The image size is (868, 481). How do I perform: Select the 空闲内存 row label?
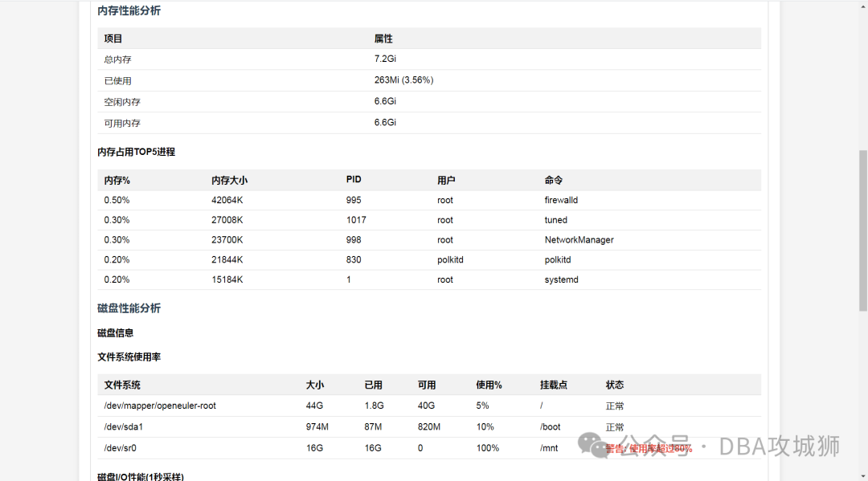pos(122,102)
